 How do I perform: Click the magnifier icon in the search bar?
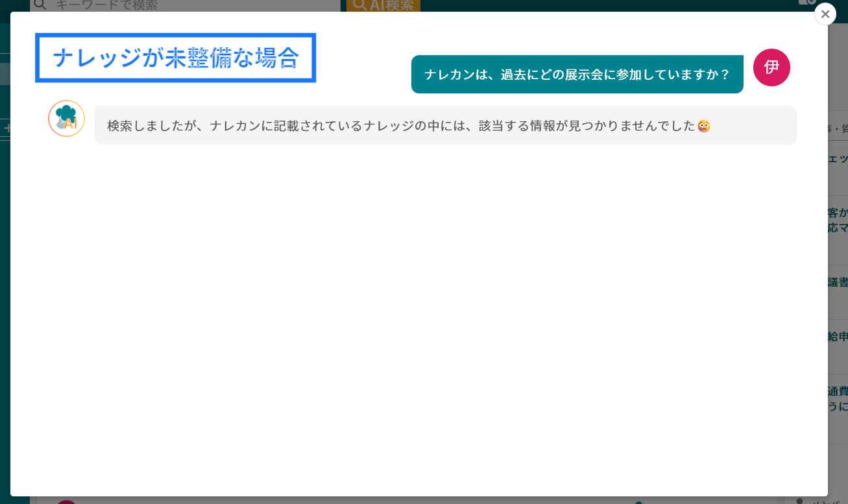click(40, 5)
